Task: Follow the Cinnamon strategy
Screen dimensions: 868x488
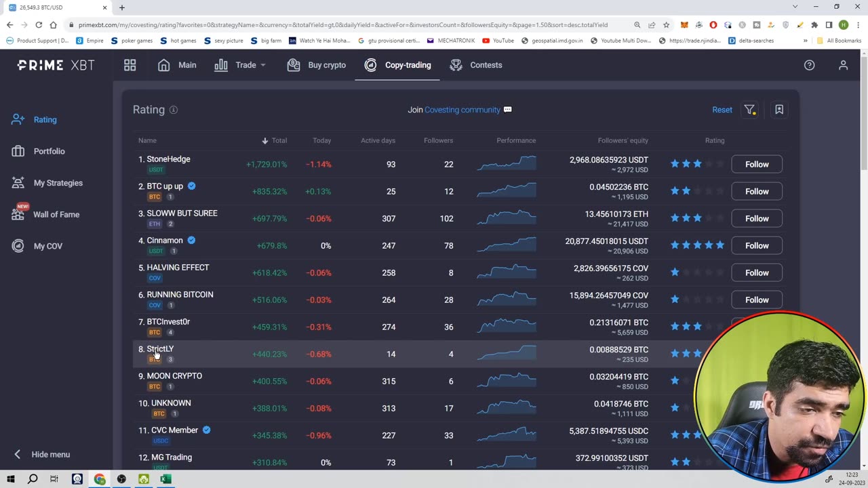Action: point(757,245)
